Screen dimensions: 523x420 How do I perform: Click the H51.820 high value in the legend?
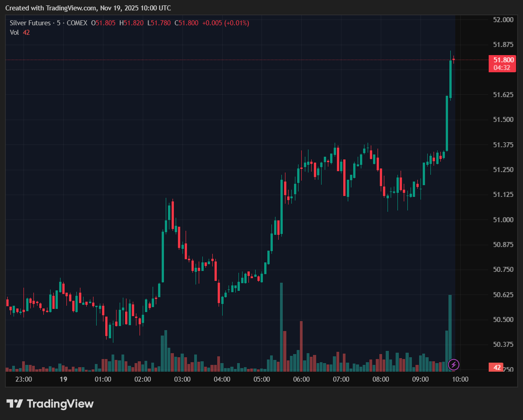click(131, 23)
